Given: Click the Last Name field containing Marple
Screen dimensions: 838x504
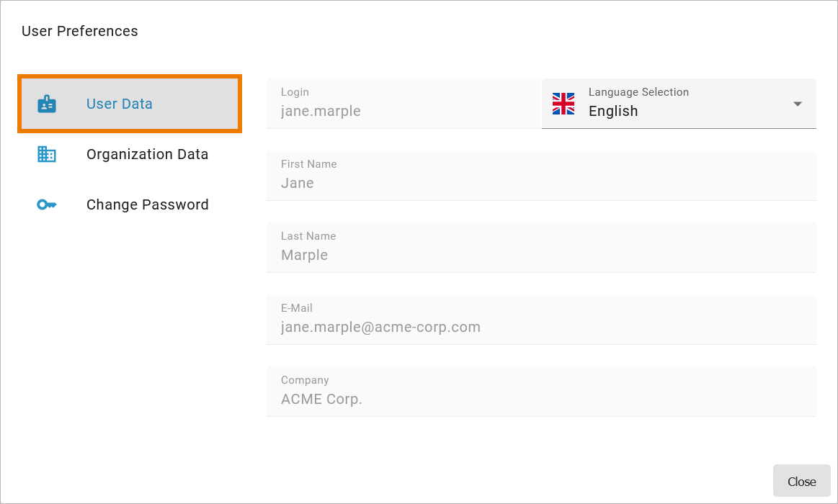Looking at the screenshot, I should (x=540, y=255).
